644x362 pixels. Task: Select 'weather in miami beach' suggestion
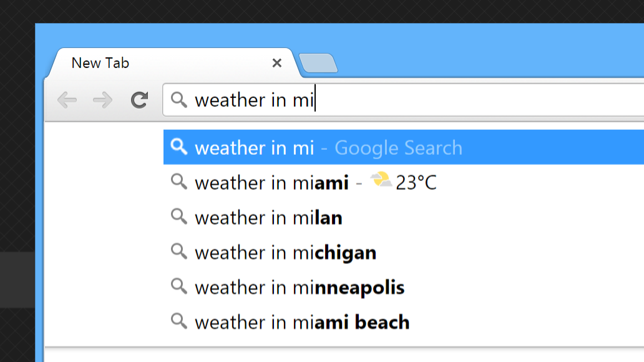[x=302, y=323]
